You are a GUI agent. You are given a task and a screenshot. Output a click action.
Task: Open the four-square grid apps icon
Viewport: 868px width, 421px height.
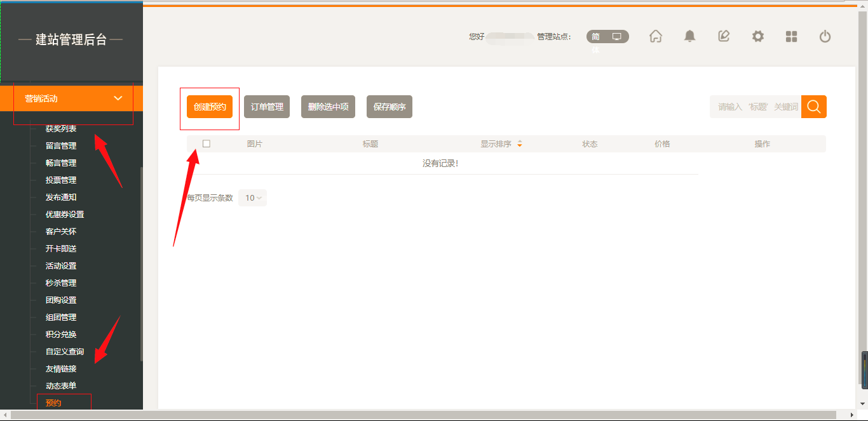(791, 37)
